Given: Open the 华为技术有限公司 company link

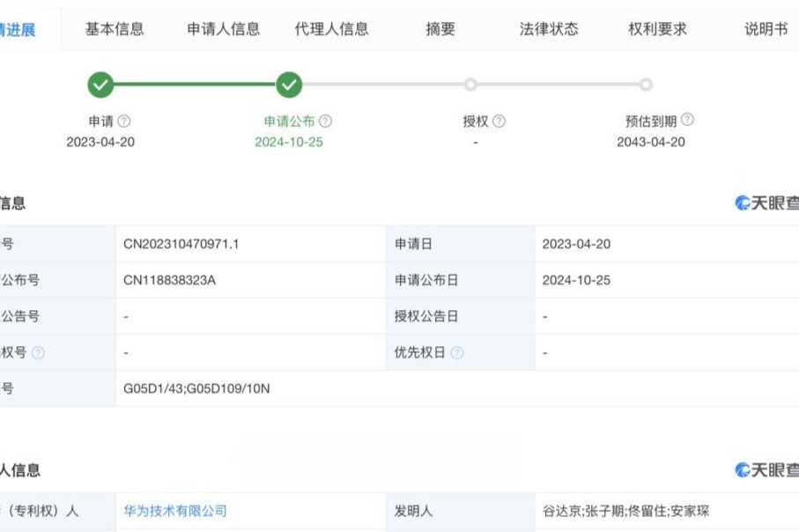Looking at the screenshot, I should click(x=176, y=509).
